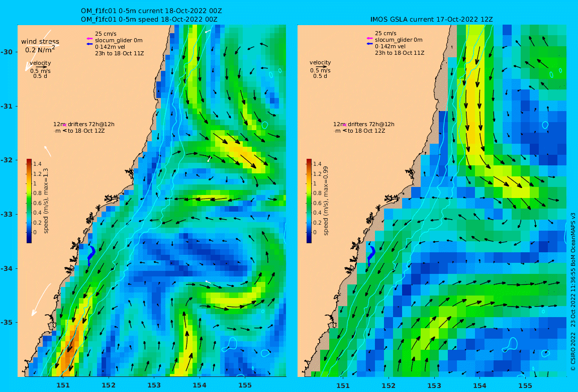Click the 'to 18 Oct 12Z' text in the OM_f1fc01 map

[86, 131]
